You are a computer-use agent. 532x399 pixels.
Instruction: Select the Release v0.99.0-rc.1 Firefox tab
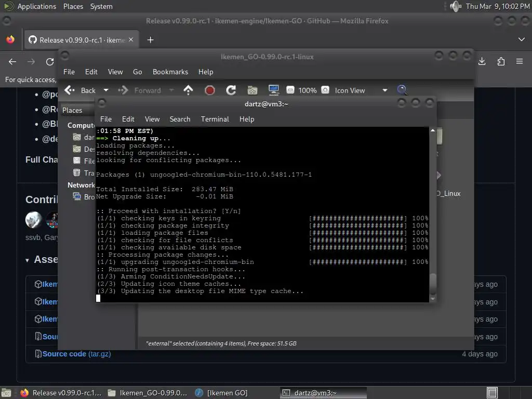pyautogui.click(x=82, y=40)
